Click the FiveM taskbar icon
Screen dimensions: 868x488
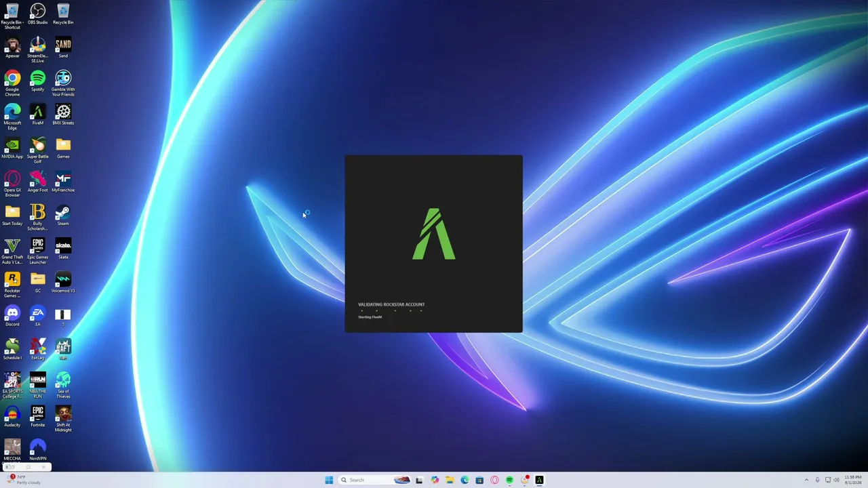point(539,480)
